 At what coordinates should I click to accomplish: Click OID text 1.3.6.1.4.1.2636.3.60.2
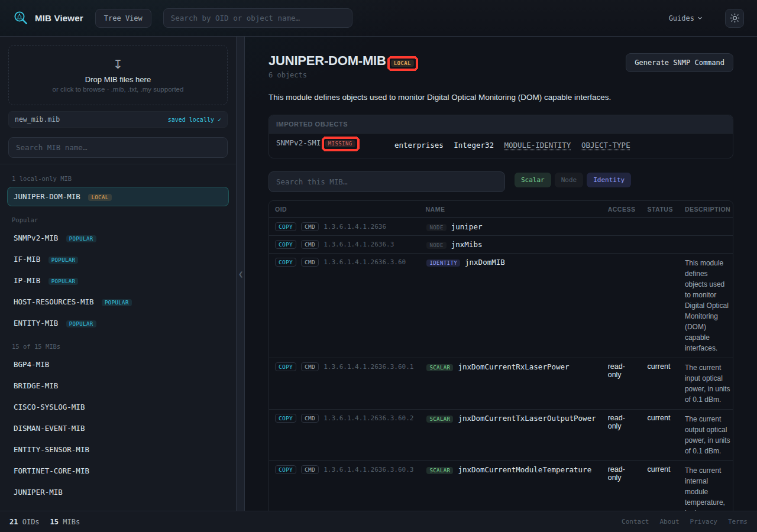[368, 419]
